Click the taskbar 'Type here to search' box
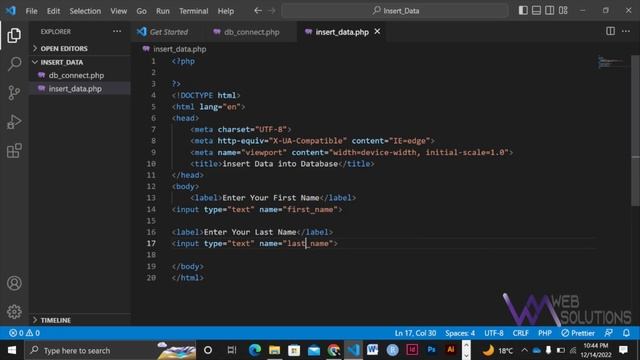The width and height of the screenshot is (640, 360). coord(110,350)
